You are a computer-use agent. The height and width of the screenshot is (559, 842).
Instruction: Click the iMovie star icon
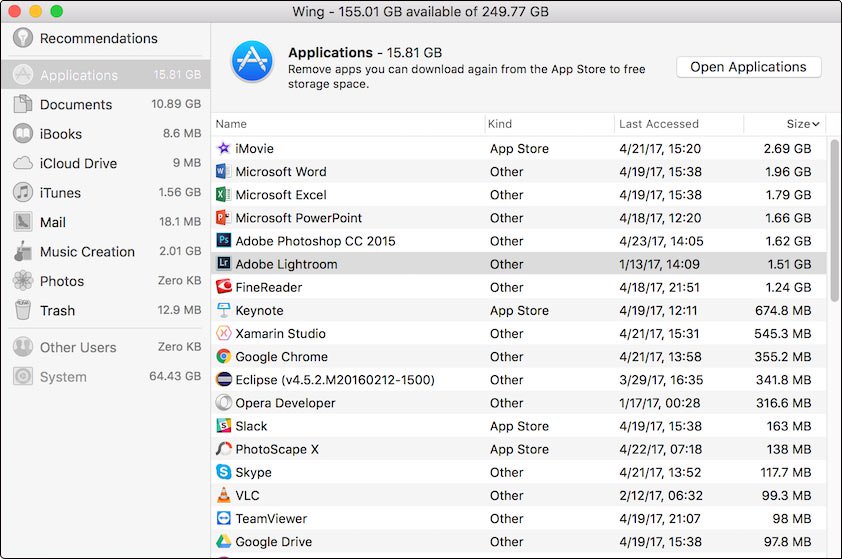click(x=223, y=148)
